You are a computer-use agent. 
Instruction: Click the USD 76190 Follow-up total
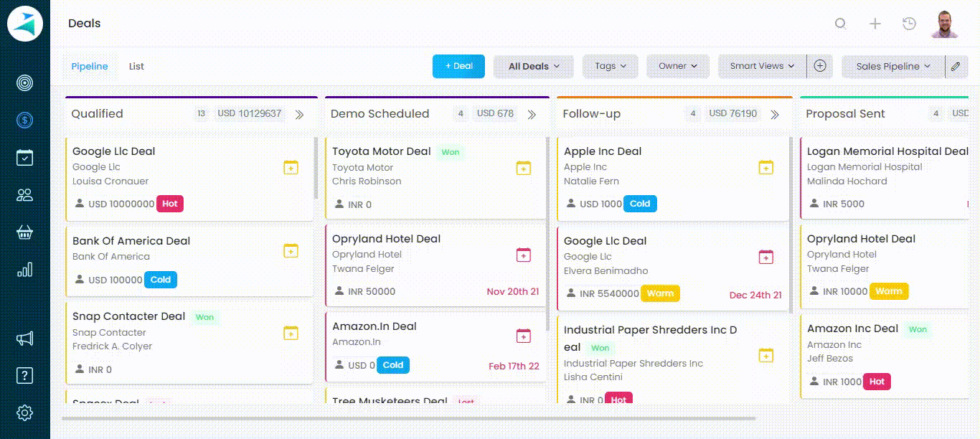(x=733, y=113)
